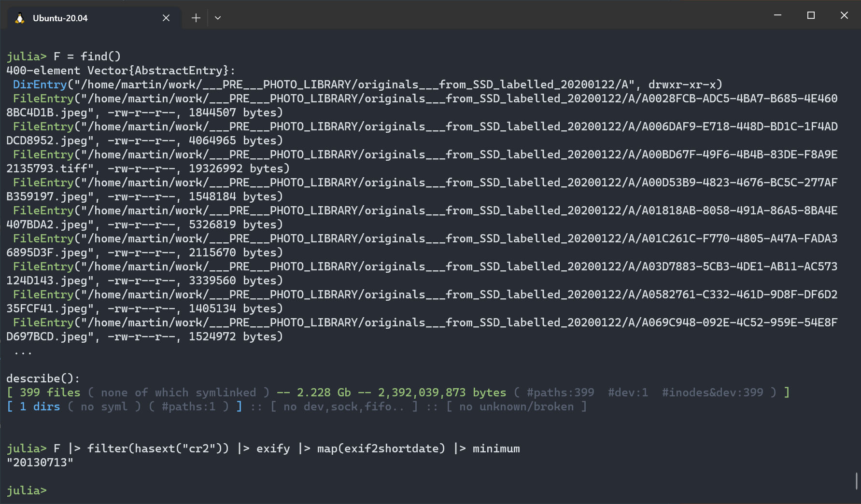
Task: Click the "20130713" output string
Action: click(x=40, y=462)
